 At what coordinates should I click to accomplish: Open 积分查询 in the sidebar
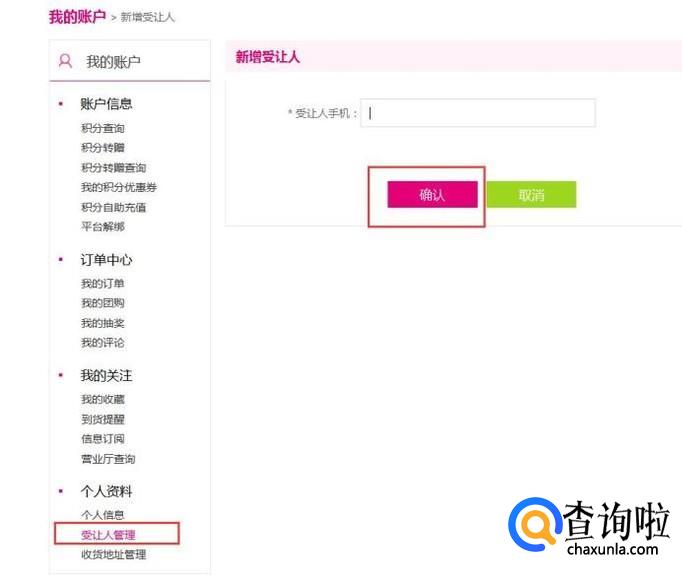point(103,128)
